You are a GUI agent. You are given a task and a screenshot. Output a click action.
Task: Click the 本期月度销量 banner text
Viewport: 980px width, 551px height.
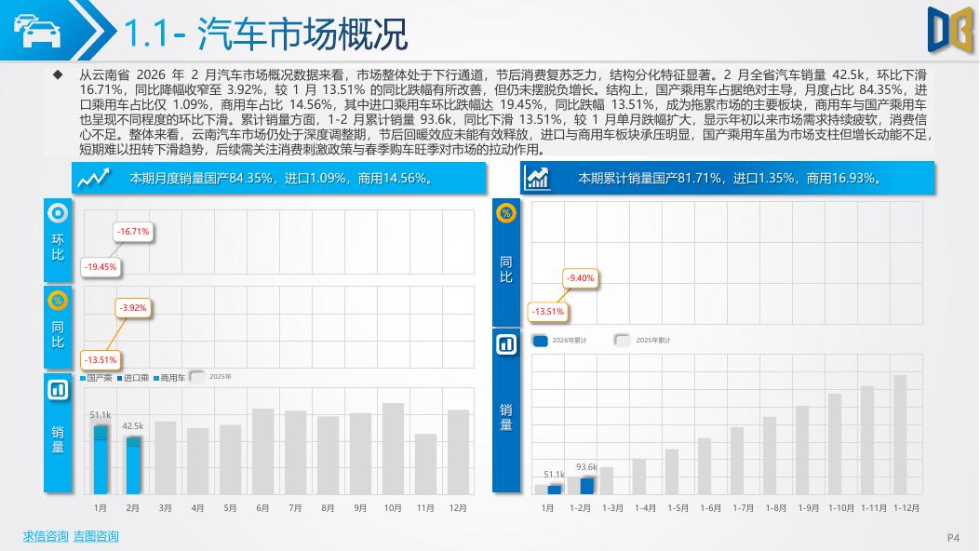pos(282,178)
